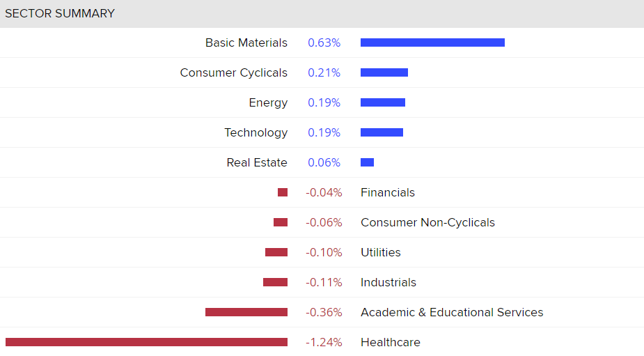Click the red Academic & Educational Services bar
This screenshot has height=356, width=644.
coord(246,312)
